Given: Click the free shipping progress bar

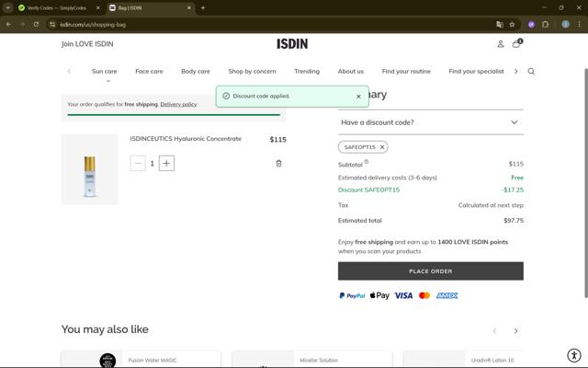Looking at the screenshot, I should (x=174, y=115).
